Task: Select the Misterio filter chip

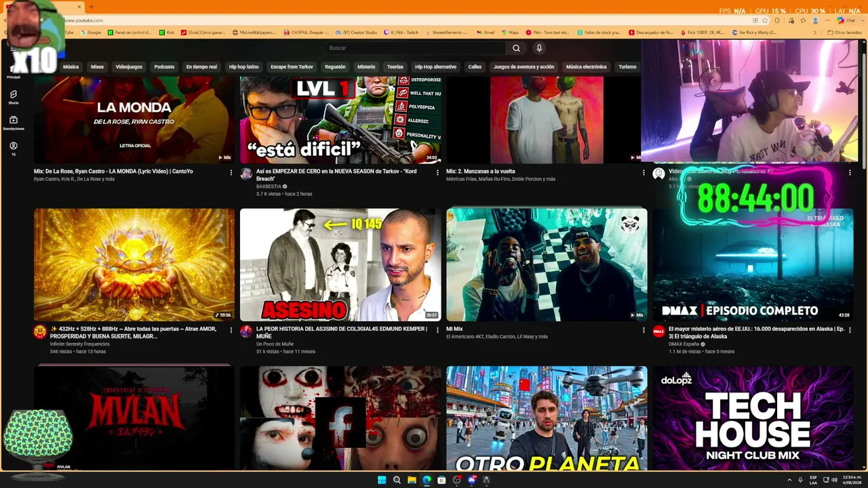Action: coord(366,67)
